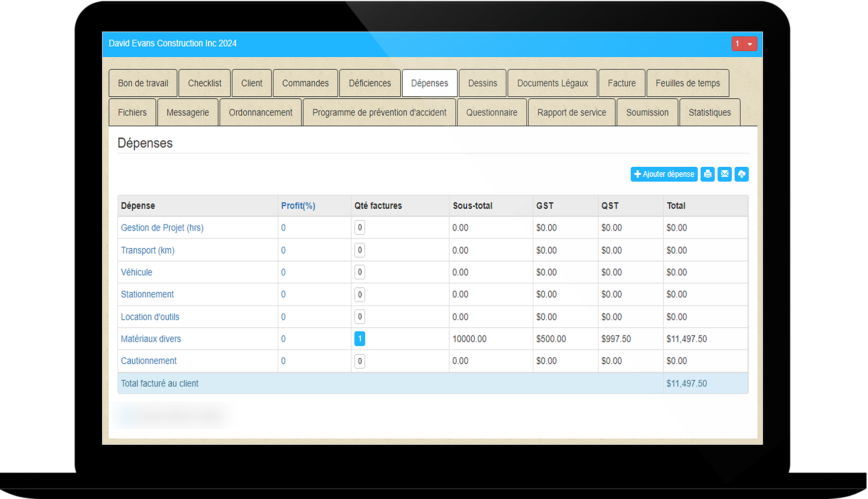Image resolution: width=868 pixels, height=499 pixels.
Task: Click the envelope email icon button
Action: (724, 174)
